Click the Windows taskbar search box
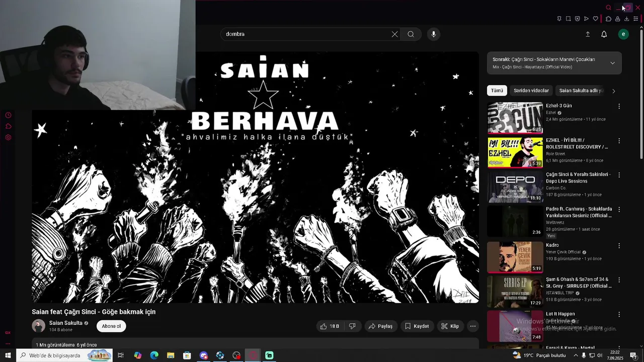The image size is (644, 362). [x=64, y=355]
